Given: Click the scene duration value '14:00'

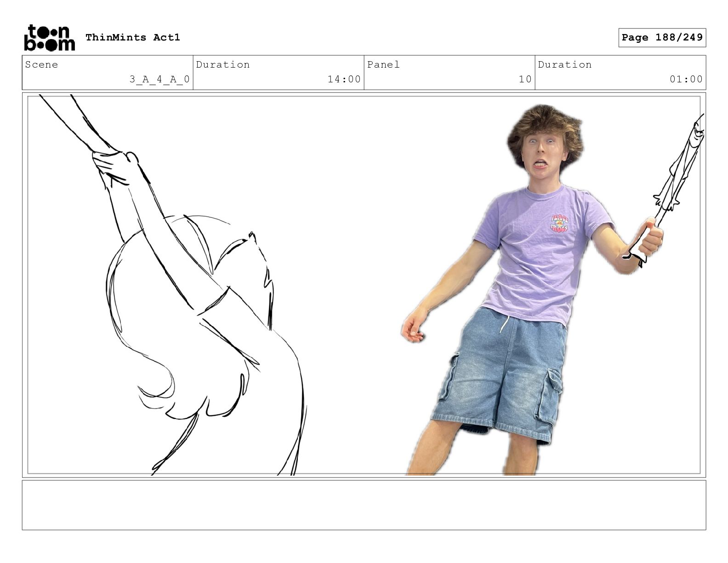Looking at the screenshot, I should coord(344,79).
